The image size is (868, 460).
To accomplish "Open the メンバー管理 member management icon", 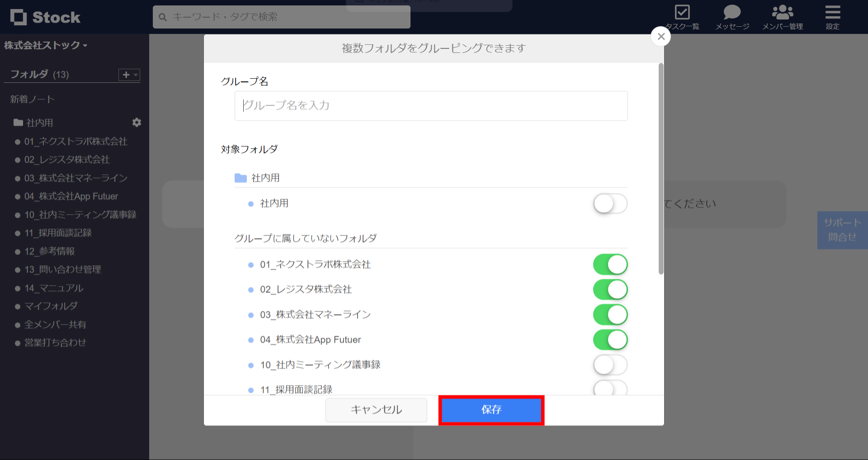I will point(783,12).
